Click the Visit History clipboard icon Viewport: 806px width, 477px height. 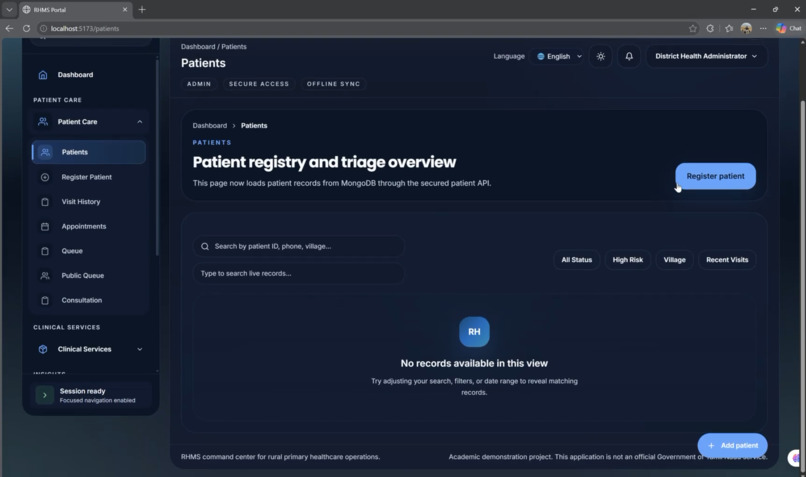[45, 202]
